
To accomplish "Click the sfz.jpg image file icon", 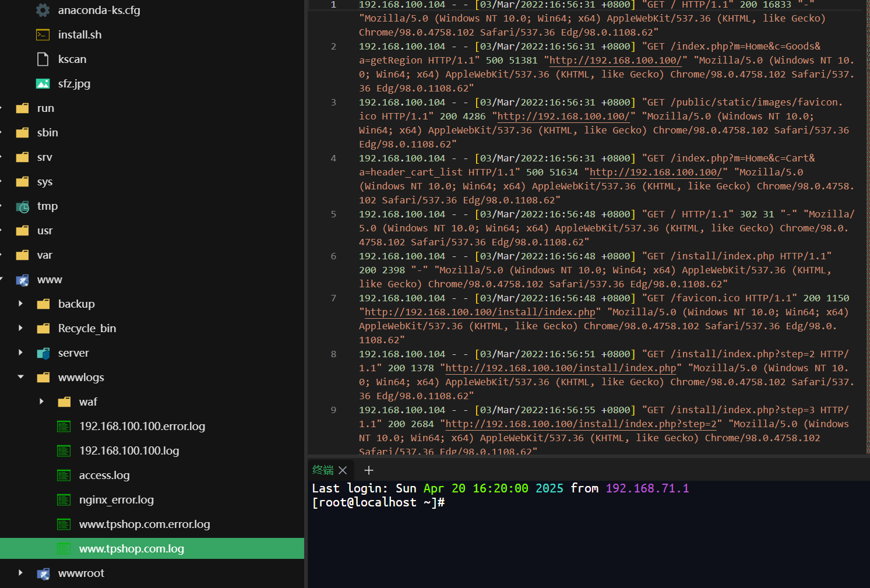I will [43, 83].
